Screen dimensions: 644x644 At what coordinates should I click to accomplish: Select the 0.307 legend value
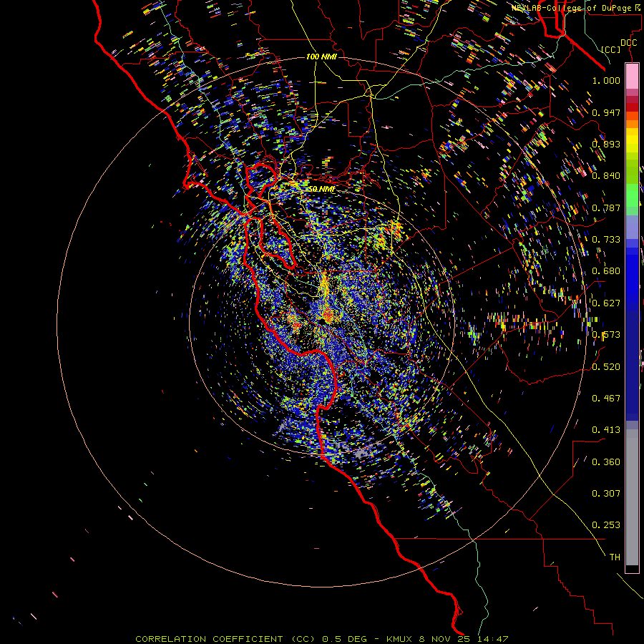point(606,494)
